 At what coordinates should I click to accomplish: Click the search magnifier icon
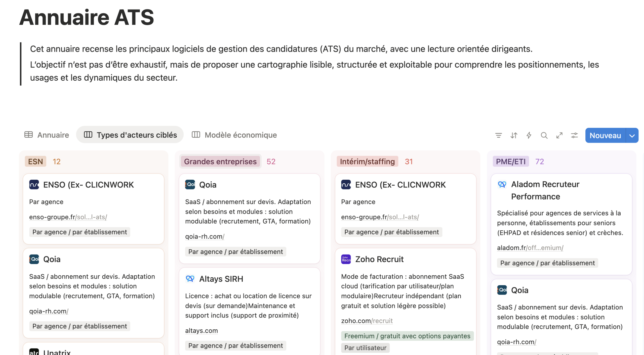tap(544, 135)
